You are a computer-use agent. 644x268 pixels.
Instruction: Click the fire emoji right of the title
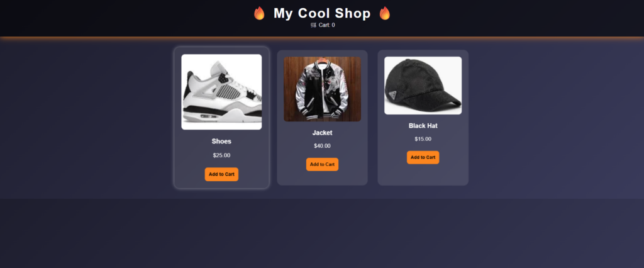point(385,13)
